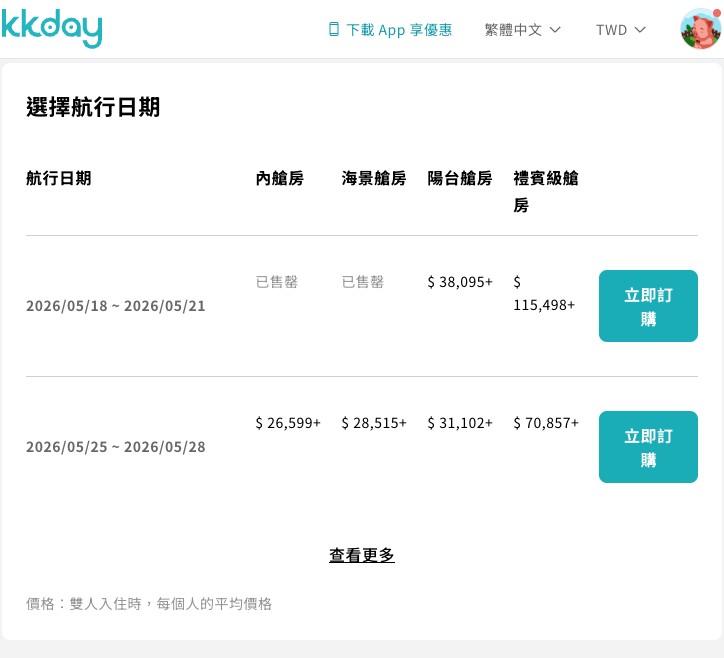Click the 陽台艙房 column header
Screen dimensions: 724x658
coord(460,178)
